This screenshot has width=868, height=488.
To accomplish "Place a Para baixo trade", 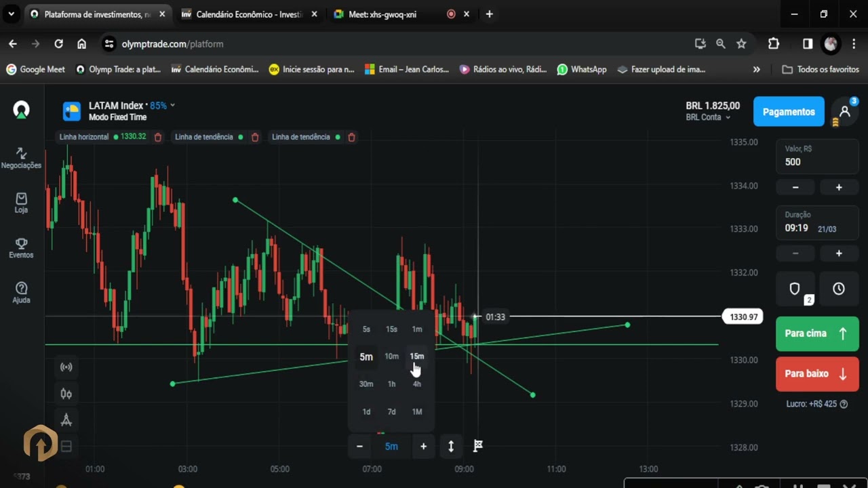I will [x=816, y=373].
